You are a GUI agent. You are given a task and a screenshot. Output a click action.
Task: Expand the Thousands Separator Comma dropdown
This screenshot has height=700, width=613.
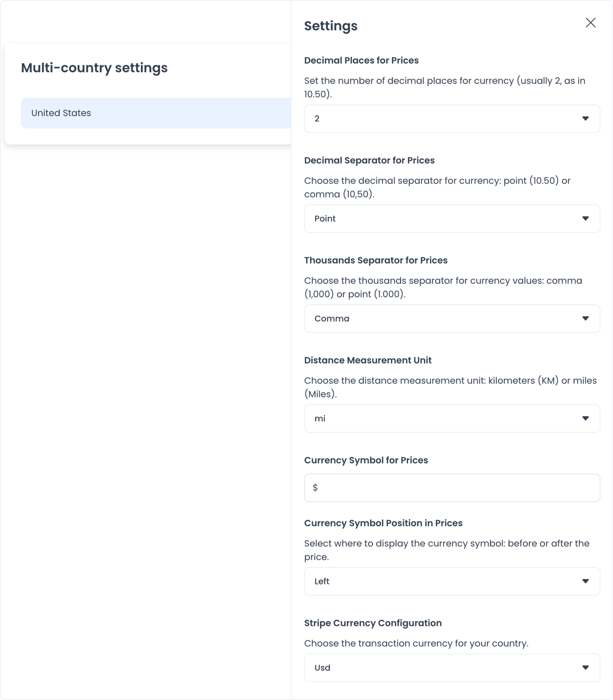coord(452,319)
